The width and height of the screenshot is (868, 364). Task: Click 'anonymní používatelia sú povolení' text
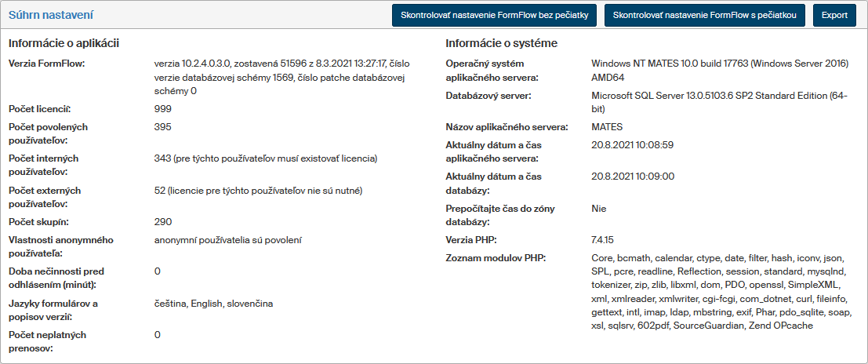(x=228, y=240)
